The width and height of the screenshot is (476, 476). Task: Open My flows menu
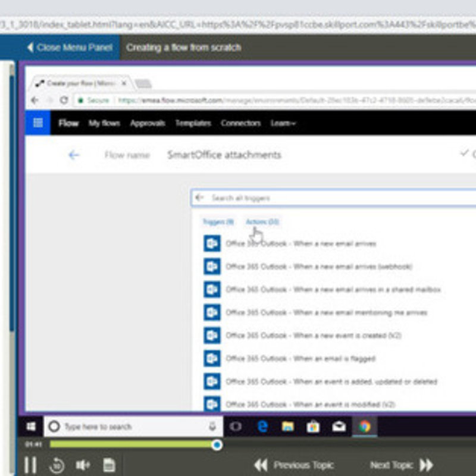click(x=104, y=123)
